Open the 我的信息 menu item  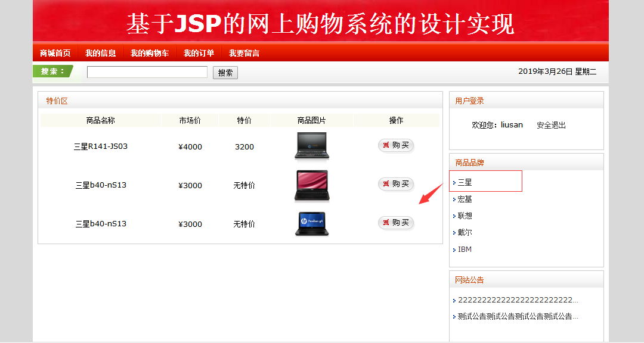point(100,53)
